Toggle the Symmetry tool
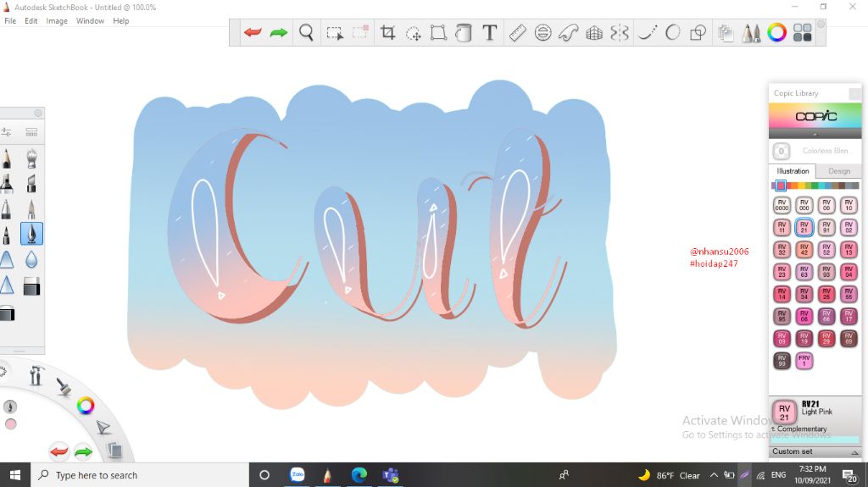This screenshot has height=487, width=868. [620, 33]
